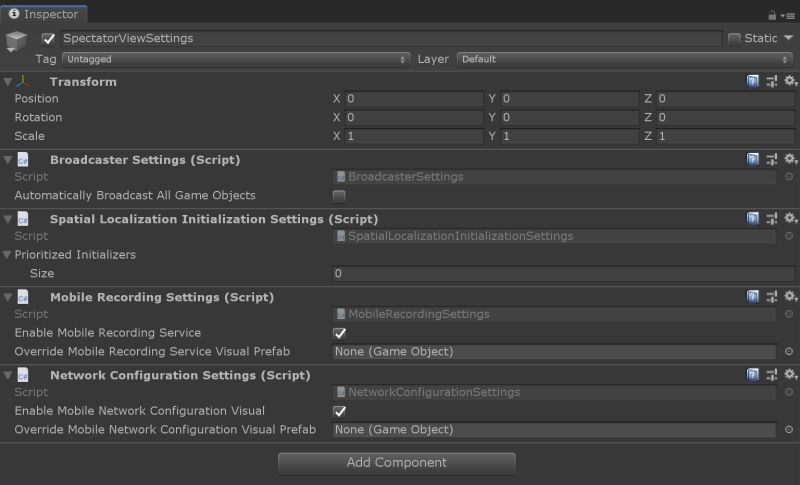Click Position Z value field
Image resolution: width=800 pixels, height=485 pixels.
[726, 98]
